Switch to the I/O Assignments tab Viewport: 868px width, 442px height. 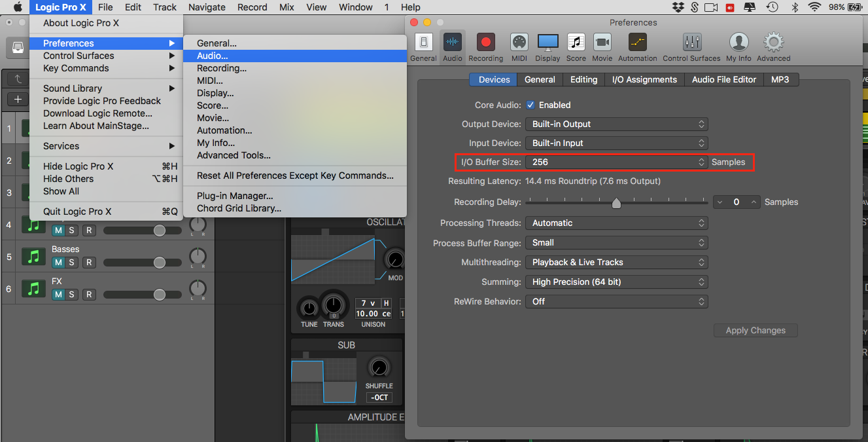point(644,79)
